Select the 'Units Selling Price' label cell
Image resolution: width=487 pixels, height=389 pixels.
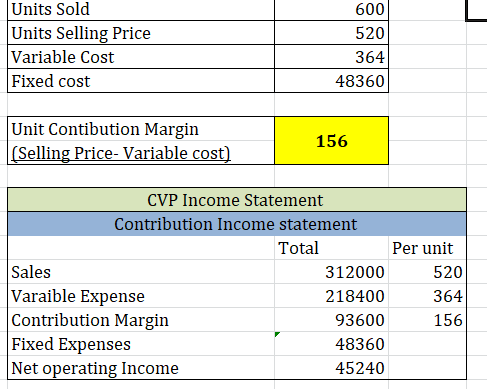click(141, 33)
